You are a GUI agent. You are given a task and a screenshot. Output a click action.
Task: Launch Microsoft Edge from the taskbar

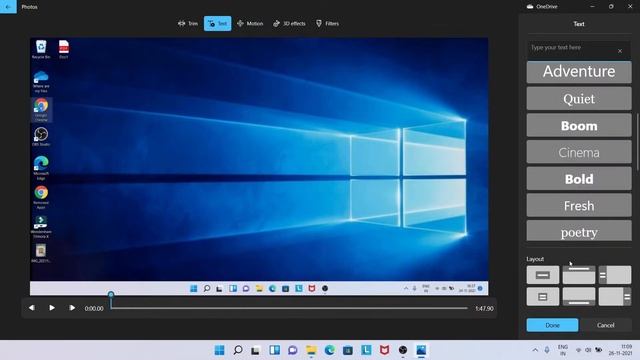[329, 350]
